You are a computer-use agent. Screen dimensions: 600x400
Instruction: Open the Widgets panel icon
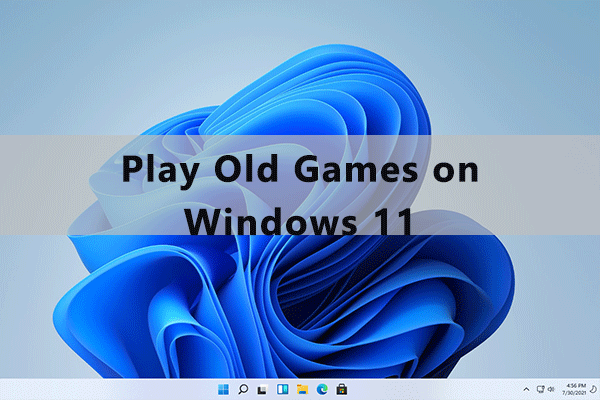coord(282,390)
